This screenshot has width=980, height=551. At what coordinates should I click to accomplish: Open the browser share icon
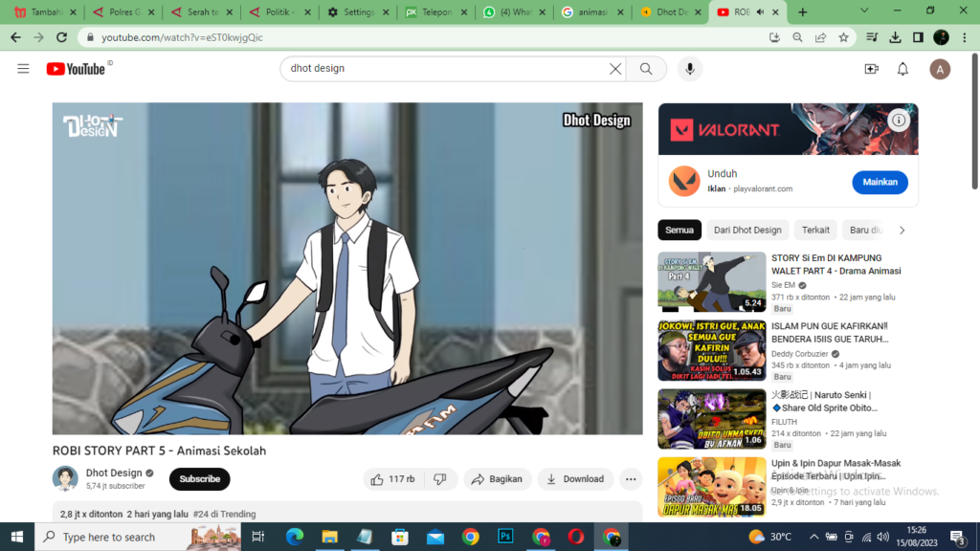point(820,37)
